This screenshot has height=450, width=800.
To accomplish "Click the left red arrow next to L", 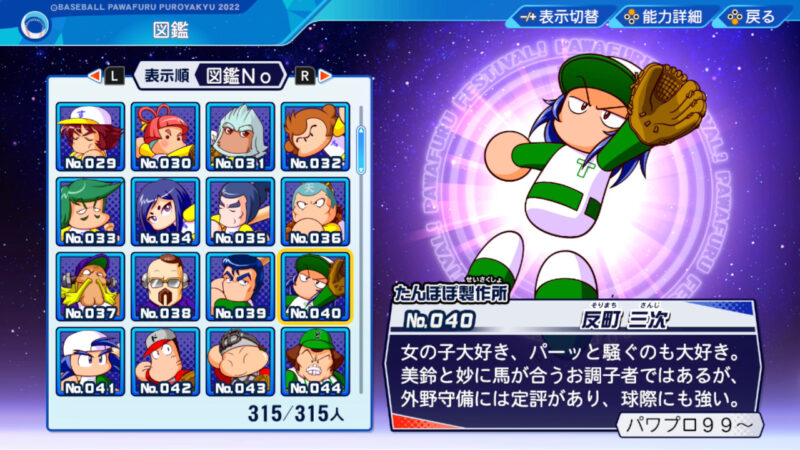I will click(x=94, y=76).
